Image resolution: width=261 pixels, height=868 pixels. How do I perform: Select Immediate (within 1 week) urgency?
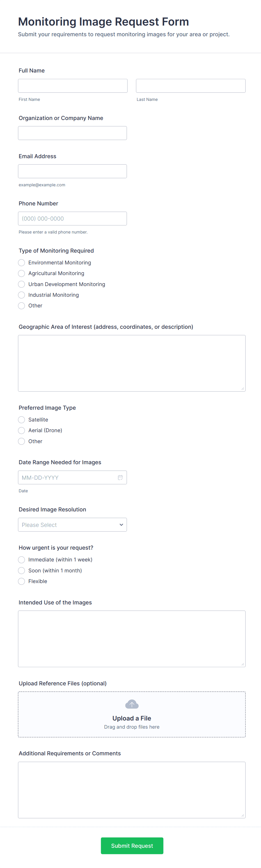(x=22, y=560)
